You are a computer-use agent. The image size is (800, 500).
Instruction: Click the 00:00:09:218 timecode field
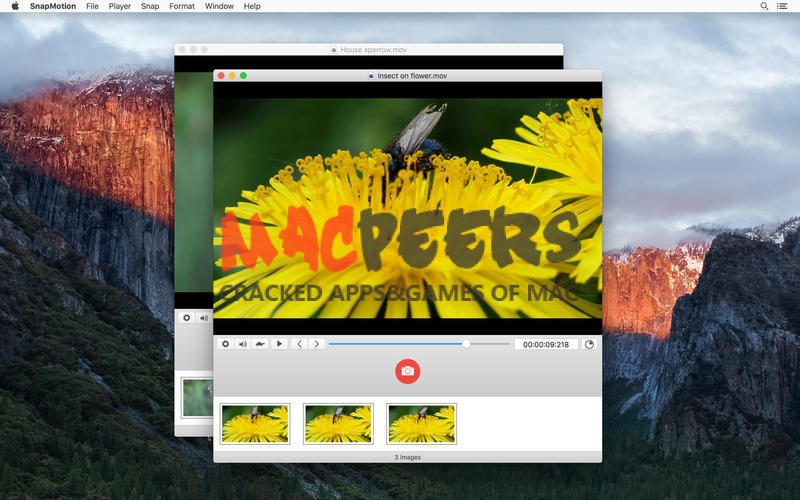(x=545, y=344)
